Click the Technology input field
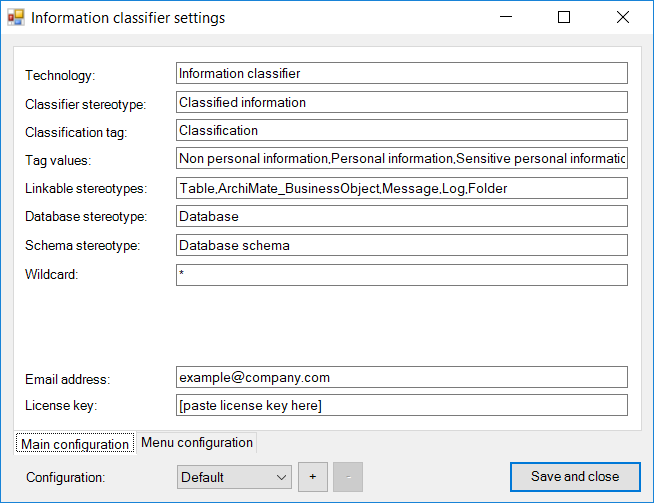The width and height of the screenshot is (654, 503). [401, 73]
